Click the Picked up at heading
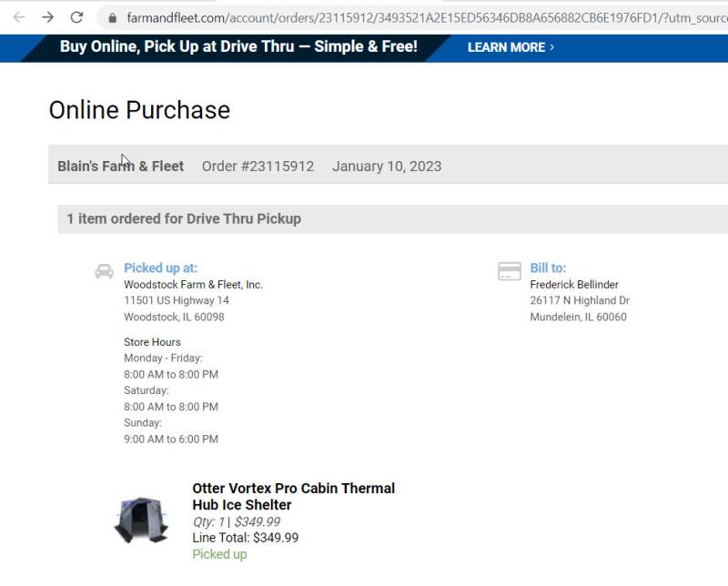 [161, 268]
